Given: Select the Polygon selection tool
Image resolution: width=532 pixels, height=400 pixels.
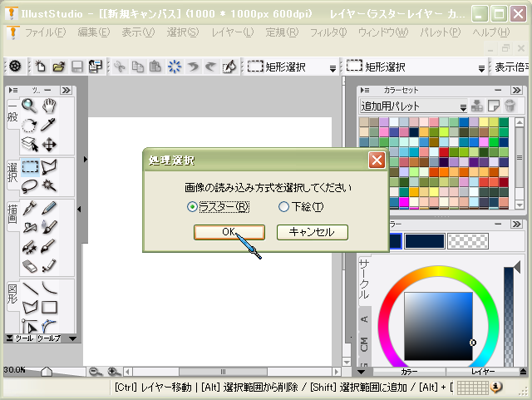Looking at the screenshot, I should click(x=49, y=167).
